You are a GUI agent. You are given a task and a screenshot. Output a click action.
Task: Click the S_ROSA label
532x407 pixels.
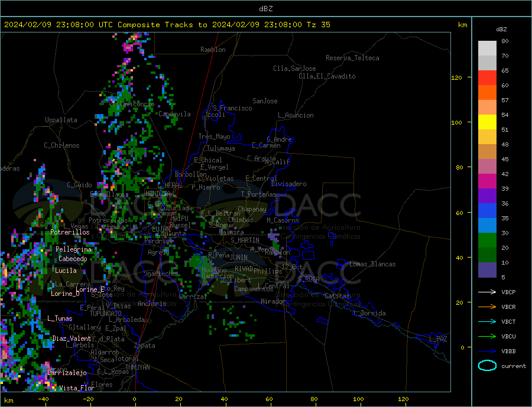coord(309,279)
